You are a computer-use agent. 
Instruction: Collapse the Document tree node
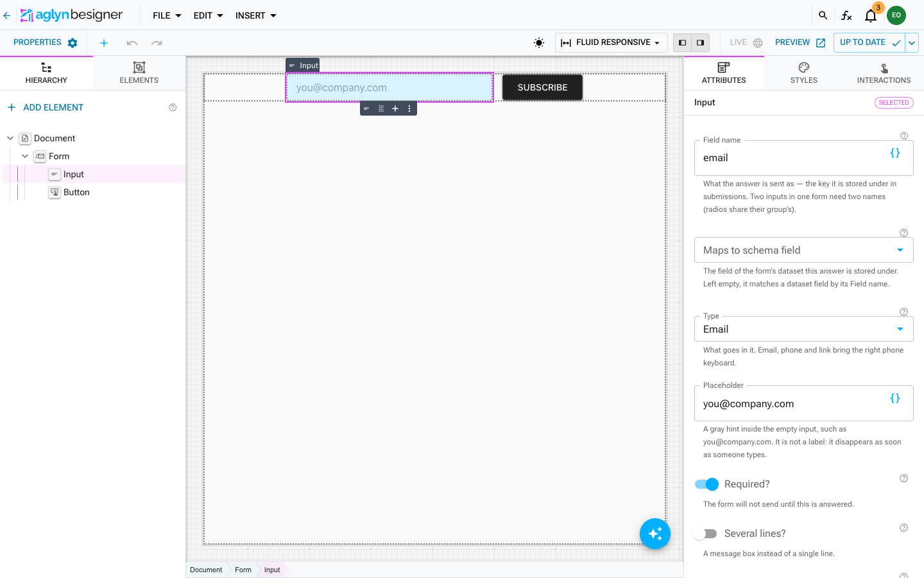point(10,138)
